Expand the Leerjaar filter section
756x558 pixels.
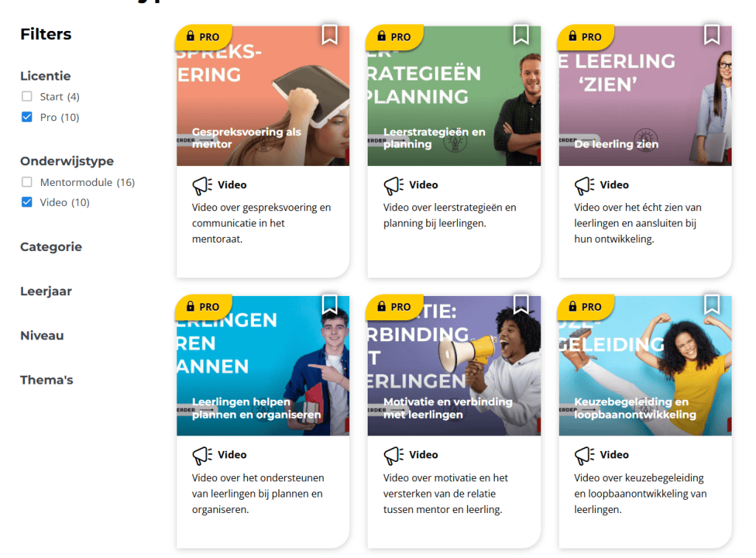coord(46,292)
